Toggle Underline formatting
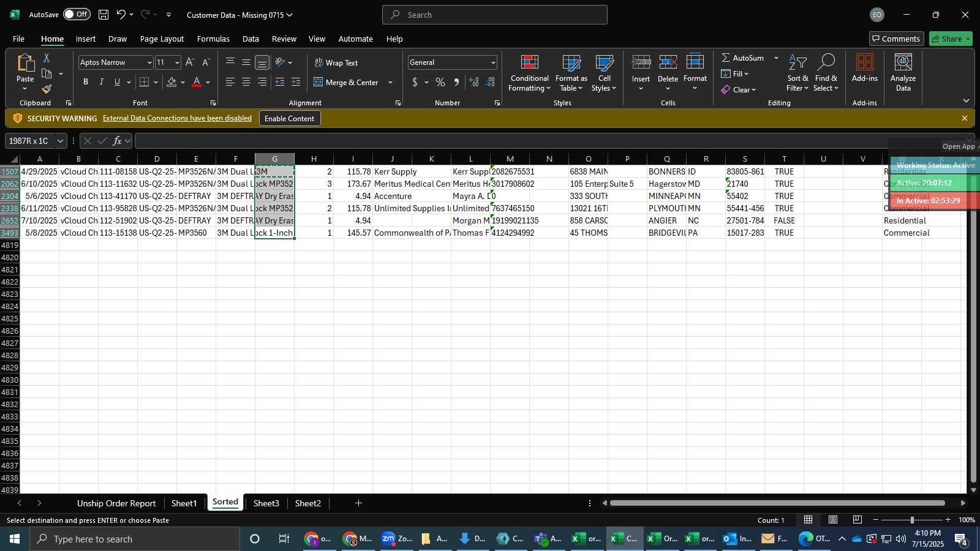Viewport: 980px width, 551px height. click(117, 82)
